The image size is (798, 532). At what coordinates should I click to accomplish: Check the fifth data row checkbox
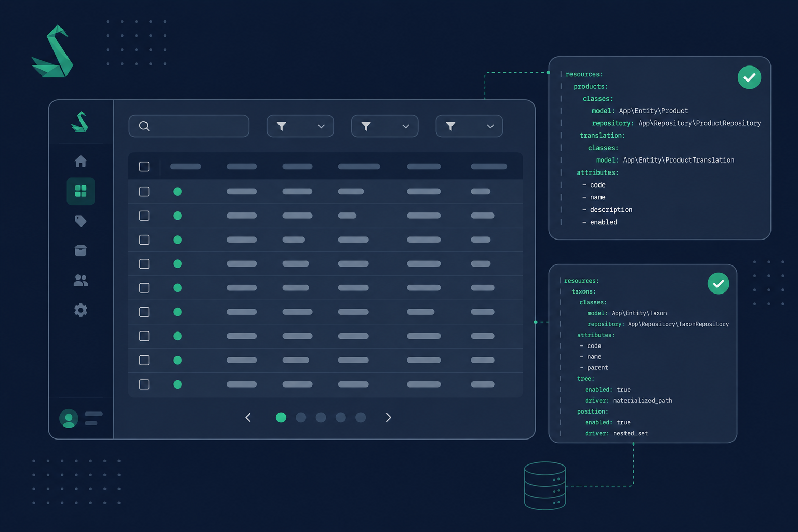tap(144, 288)
